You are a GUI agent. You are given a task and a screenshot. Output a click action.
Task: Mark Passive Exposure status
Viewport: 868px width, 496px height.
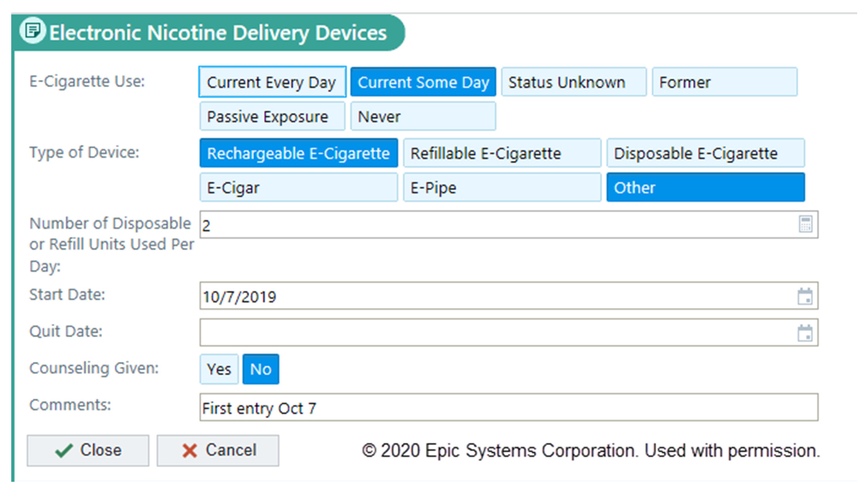pyautogui.click(x=272, y=117)
